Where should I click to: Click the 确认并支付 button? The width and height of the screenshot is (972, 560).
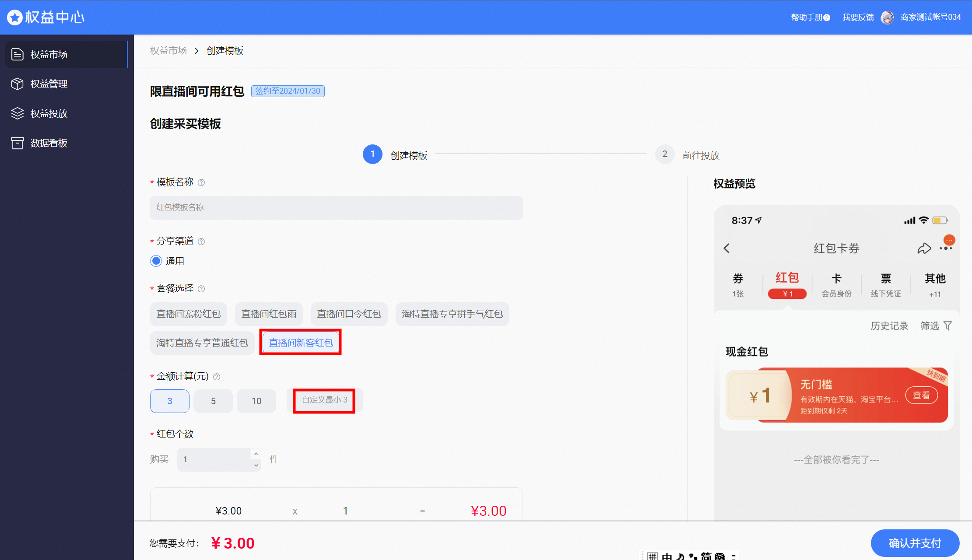[x=915, y=543]
